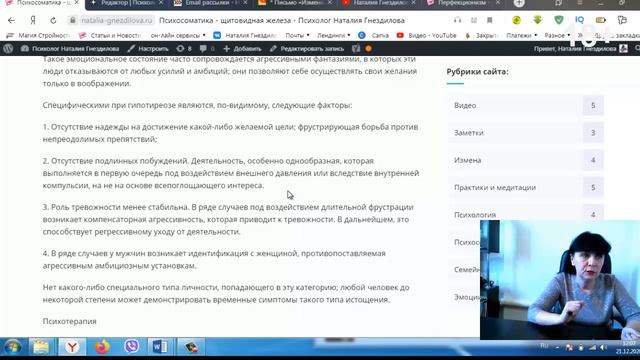Click the RU language indicator in tray
The image size is (640, 360).
click(x=544, y=346)
